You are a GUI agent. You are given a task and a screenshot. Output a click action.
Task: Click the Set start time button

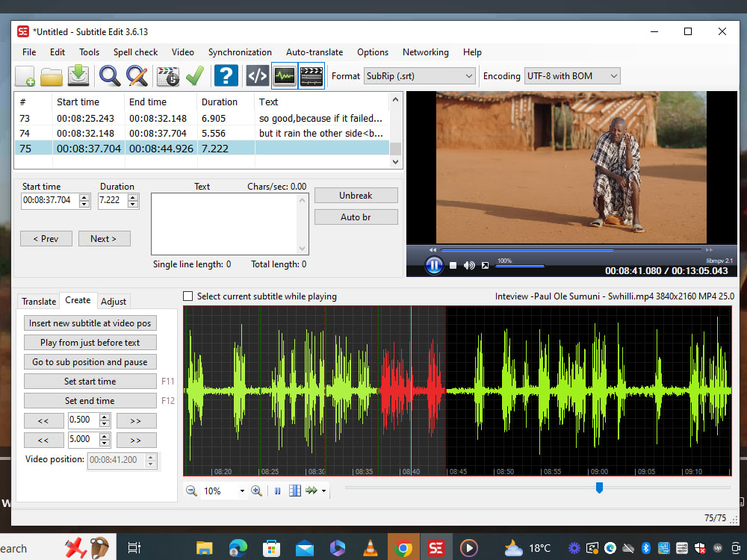pyautogui.click(x=90, y=382)
